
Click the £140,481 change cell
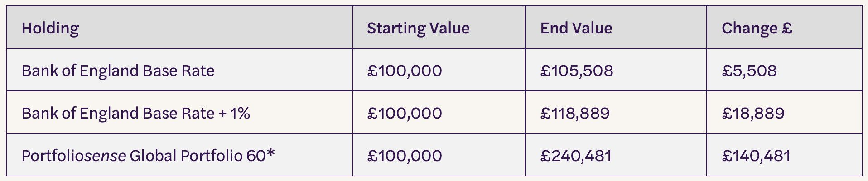(x=784, y=155)
